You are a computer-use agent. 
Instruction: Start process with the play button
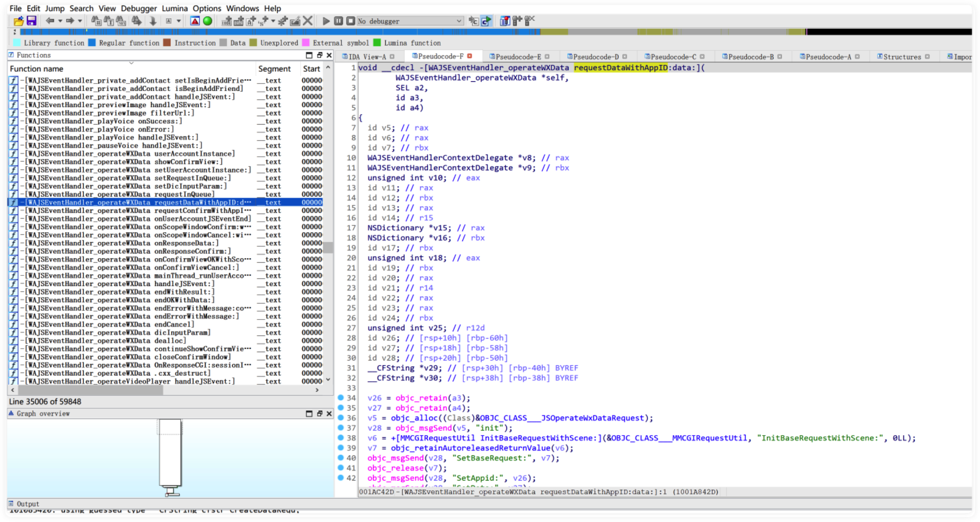326,21
